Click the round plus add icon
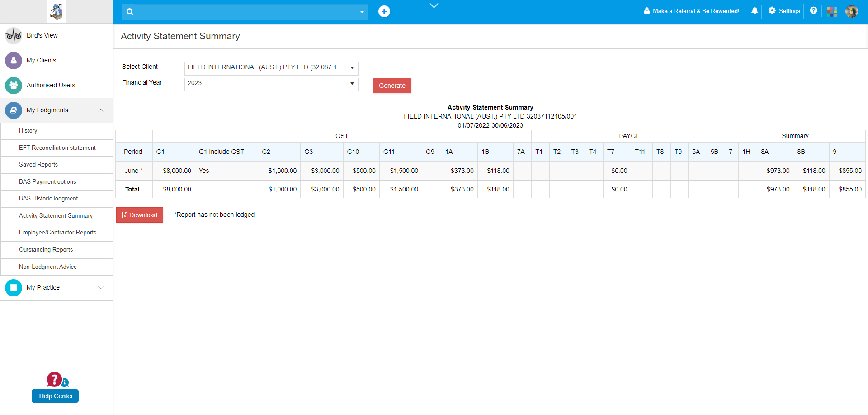This screenshot has width=868, height=415. [x=384, y=11]
